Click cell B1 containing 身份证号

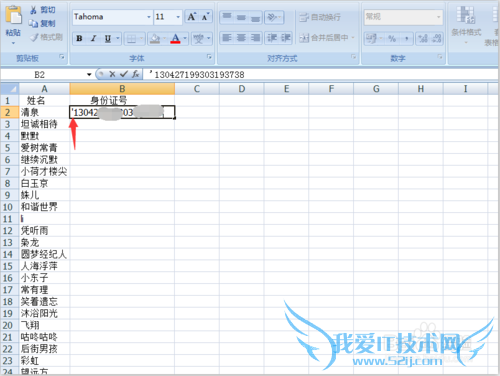(122, 101)
